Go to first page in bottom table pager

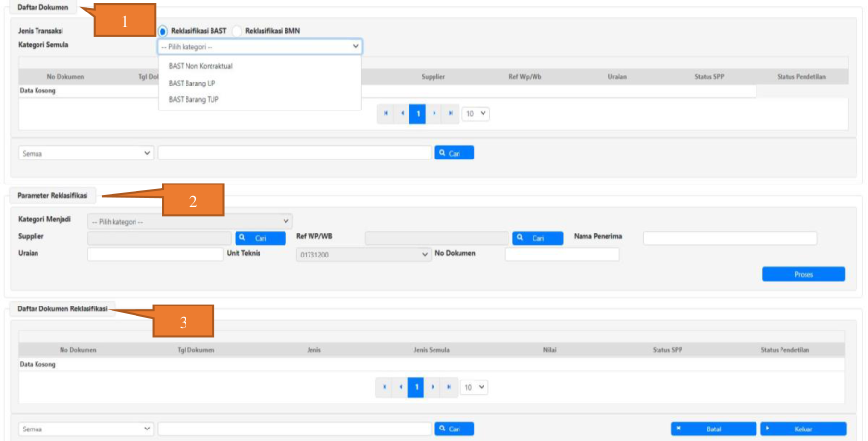(385, 387)
